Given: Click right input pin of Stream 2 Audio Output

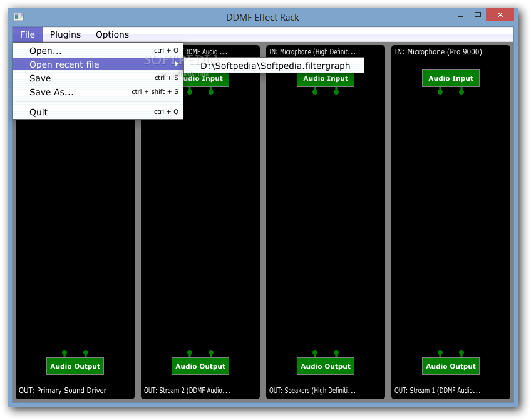Looking at the screenshot, I should (x=211, y=354).
